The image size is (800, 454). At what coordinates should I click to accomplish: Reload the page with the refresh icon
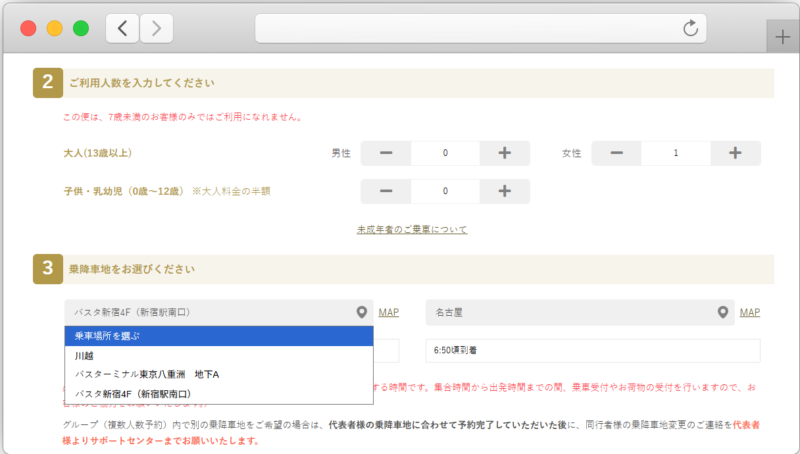click(x=690, y=28)
